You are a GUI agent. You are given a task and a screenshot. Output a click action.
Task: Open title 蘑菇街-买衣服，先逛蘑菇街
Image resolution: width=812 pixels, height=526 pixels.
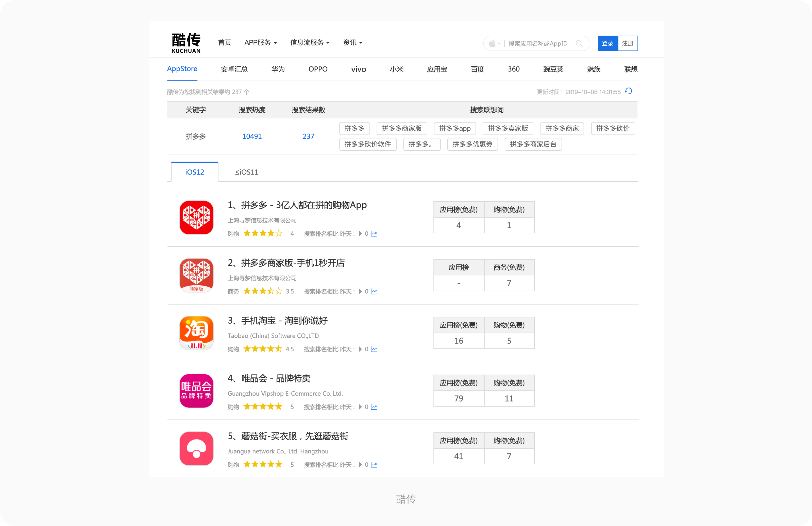coord(288,436)
